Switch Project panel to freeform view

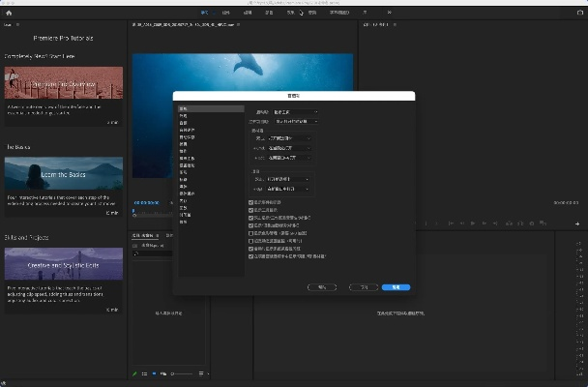(x=162, y=373)
